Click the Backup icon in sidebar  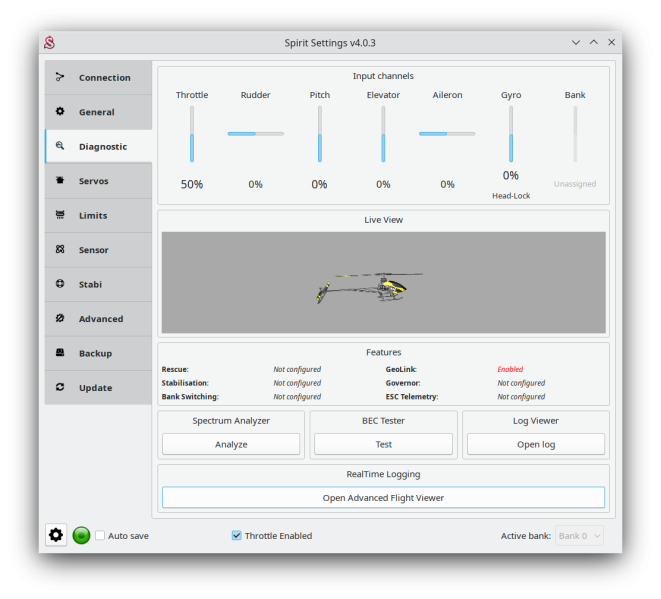(x=60, y=353)
